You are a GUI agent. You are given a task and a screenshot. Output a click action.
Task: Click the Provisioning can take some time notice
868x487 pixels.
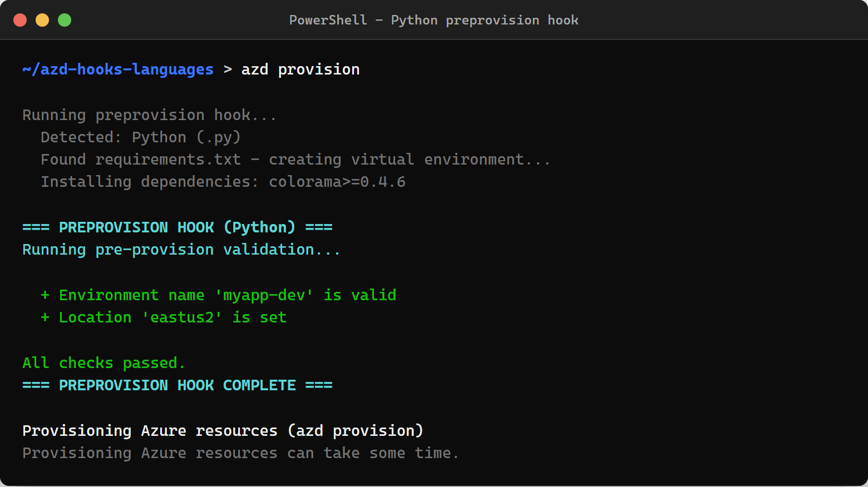coord(240,453)
